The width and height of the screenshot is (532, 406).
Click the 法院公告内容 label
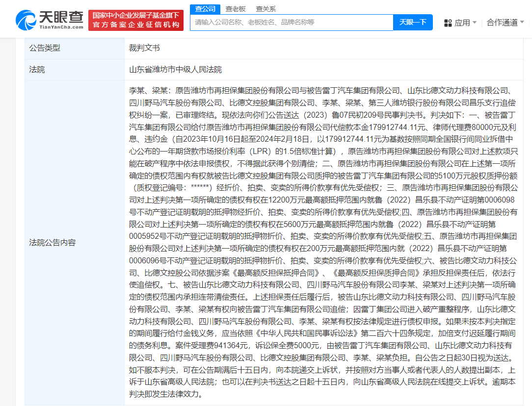52,243
